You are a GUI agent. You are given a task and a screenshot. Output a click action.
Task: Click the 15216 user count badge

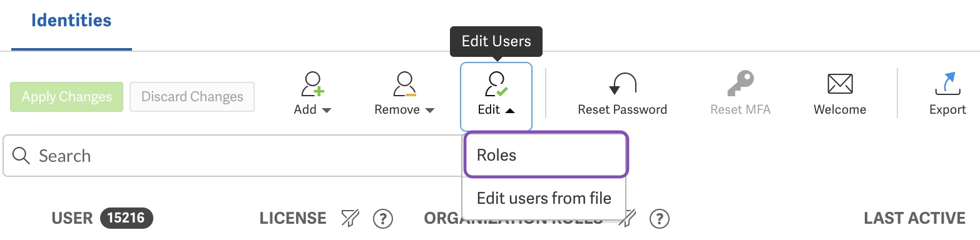click(126, 218)
